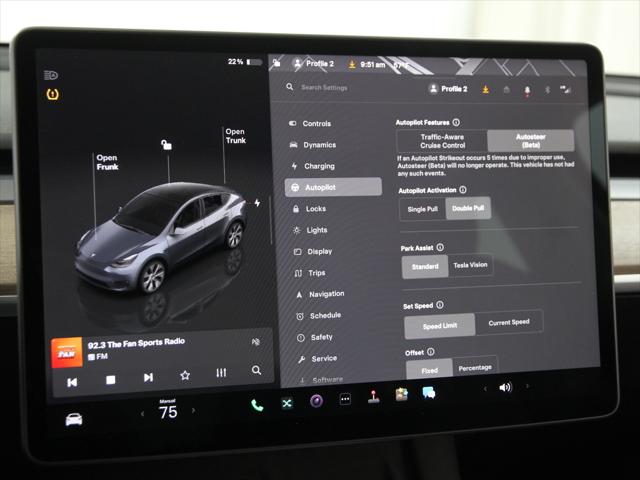Choose Percentage offset

click(475, 368)
